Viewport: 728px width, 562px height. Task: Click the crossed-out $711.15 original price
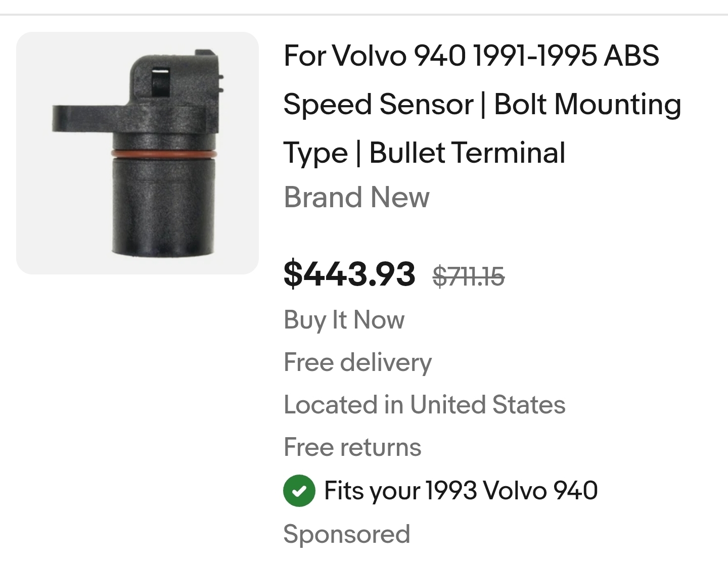pyautogui.click(x=469, y=276)
